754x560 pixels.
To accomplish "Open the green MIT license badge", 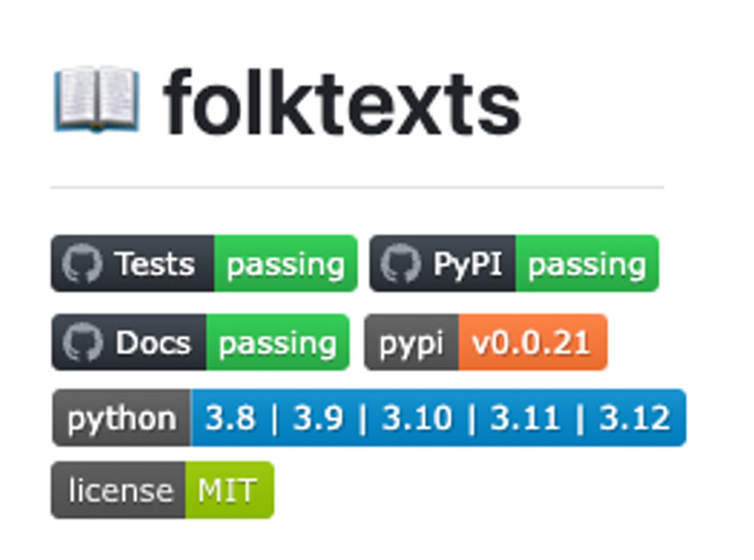I will coord(230,490).
